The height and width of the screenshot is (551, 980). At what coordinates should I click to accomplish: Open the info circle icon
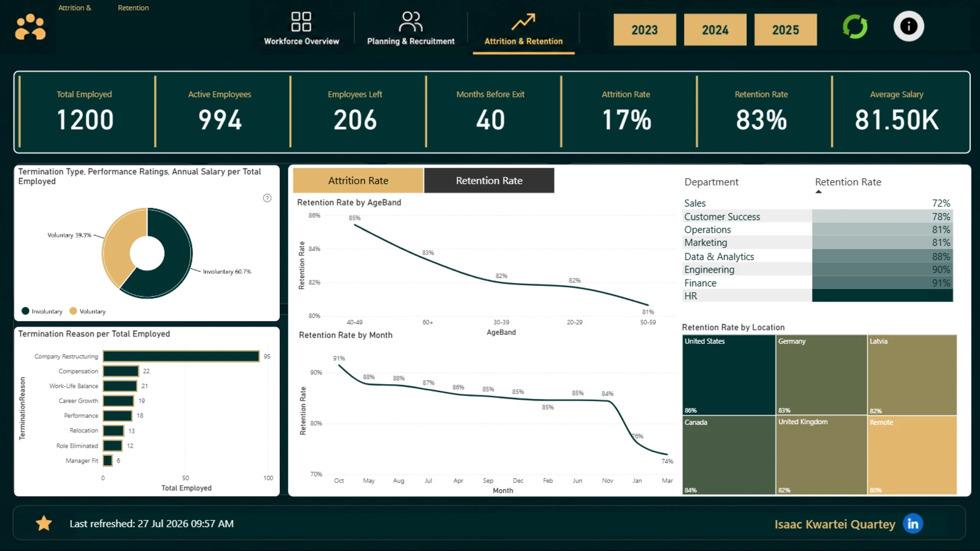[909, 26]
